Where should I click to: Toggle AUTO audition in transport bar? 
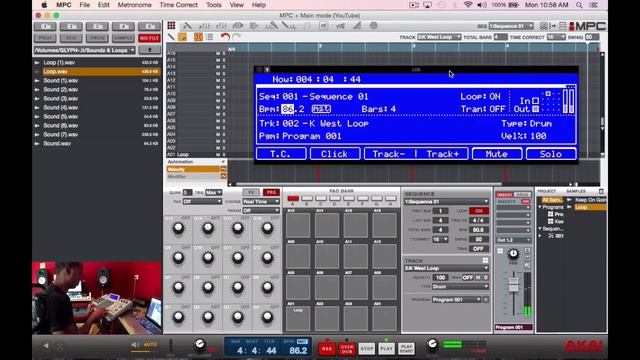pyautogui.click(x=150, y=345)
